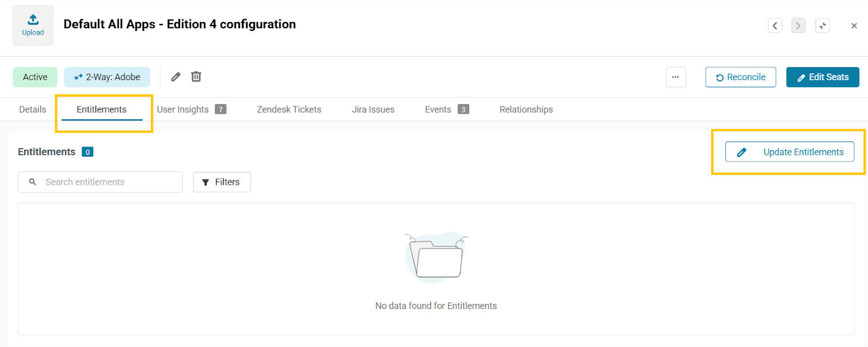Screen dimensions: 868x347
Task: Click the collapse panel arrows icon
Action: tap(822, 25)
